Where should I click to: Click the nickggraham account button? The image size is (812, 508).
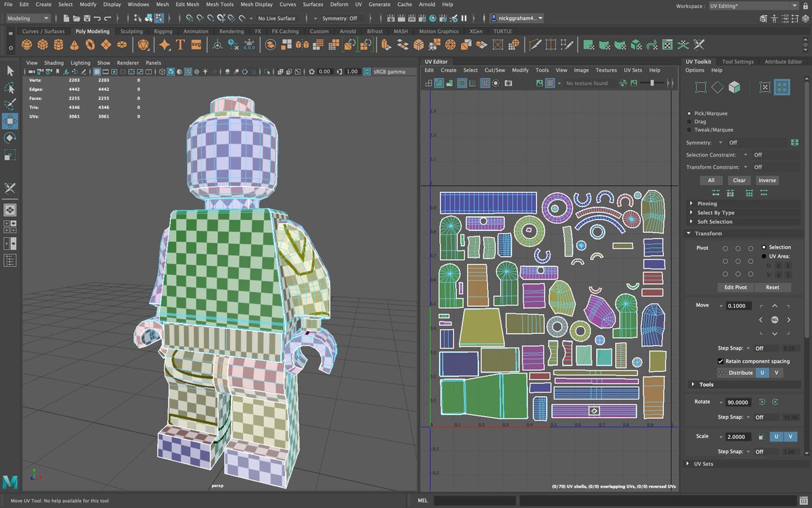point(516,18)
